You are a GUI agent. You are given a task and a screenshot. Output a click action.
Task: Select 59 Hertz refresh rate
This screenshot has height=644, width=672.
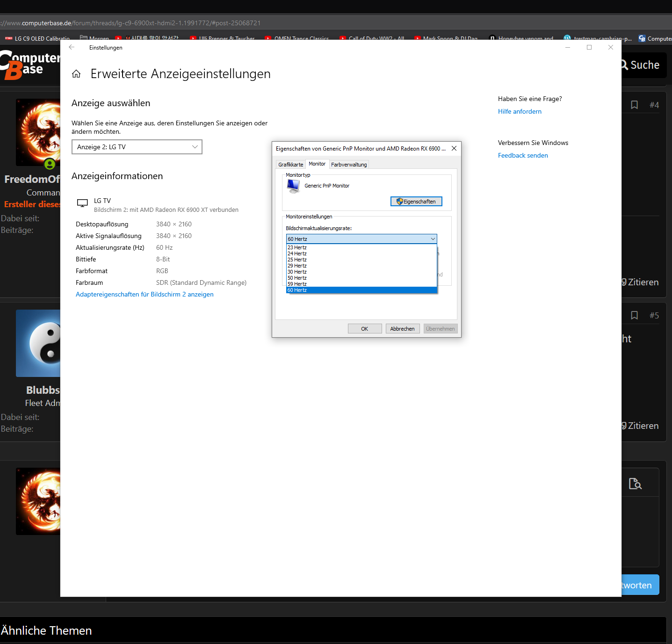coord(361,284)
